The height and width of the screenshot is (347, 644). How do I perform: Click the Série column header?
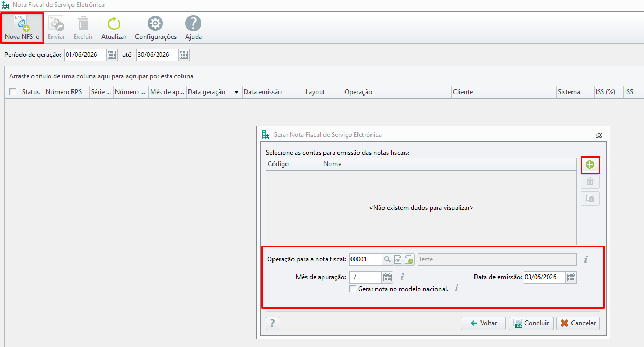101,92
